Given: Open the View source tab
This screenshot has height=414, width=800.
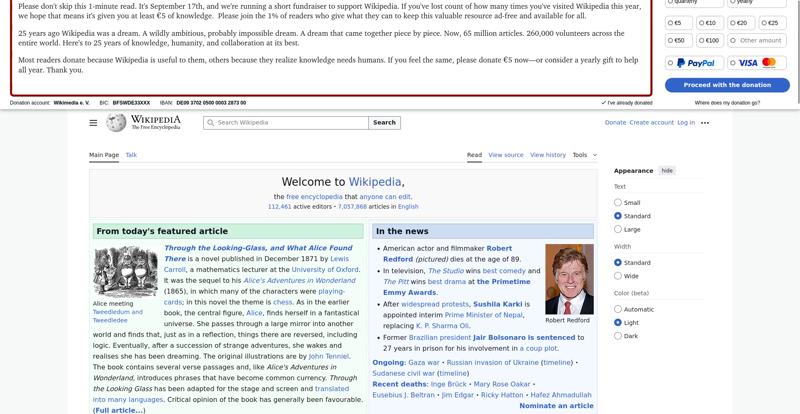Looking at the screenshot, I should (506, 155).
